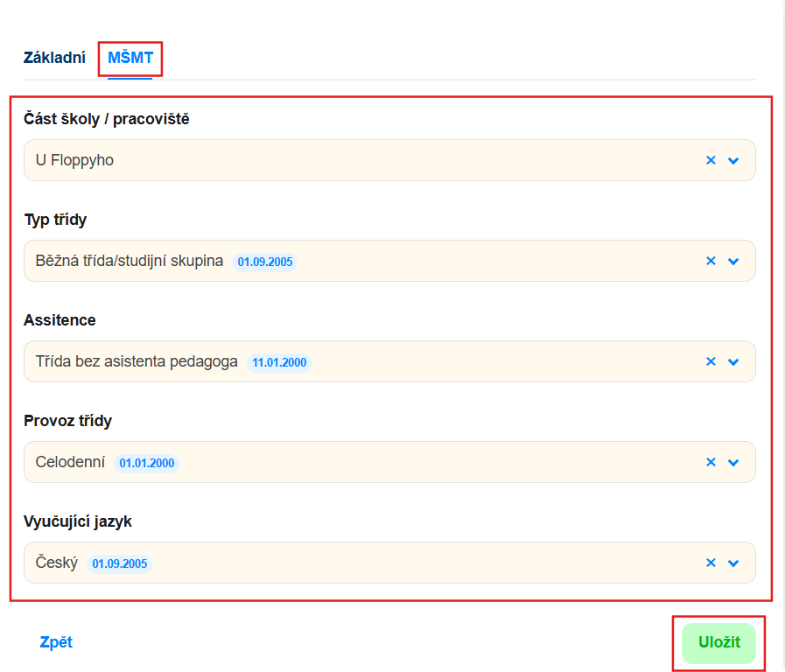Viewport: 785px width, 672px height.
Task: Switch to the Základní tab
Action: pos(54,58)
